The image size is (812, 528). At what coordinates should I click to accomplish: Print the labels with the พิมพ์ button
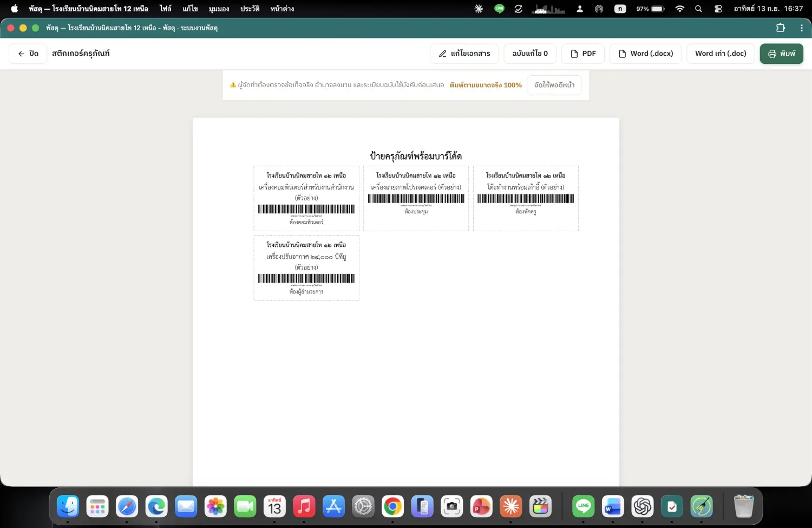coord(781,54)
